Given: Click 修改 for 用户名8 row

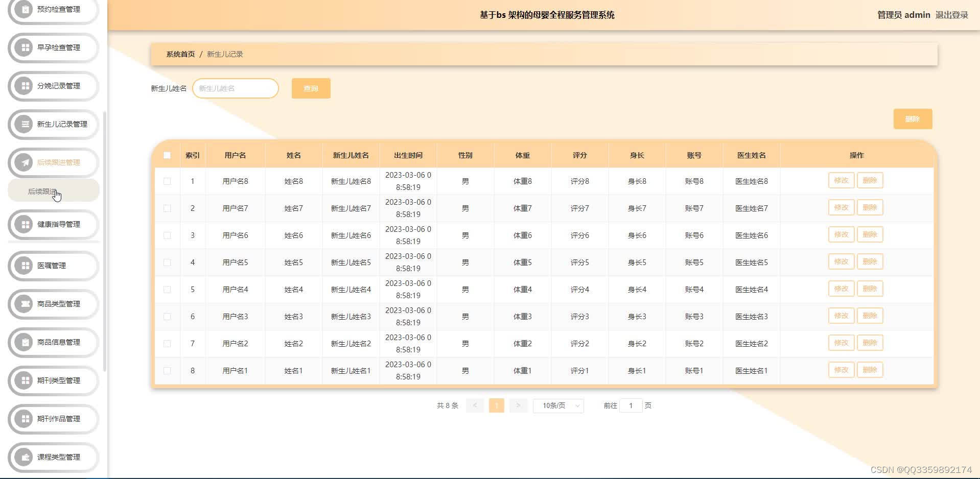Looking at the screenshot, I should pyautogui.click(x=841, y=180).
